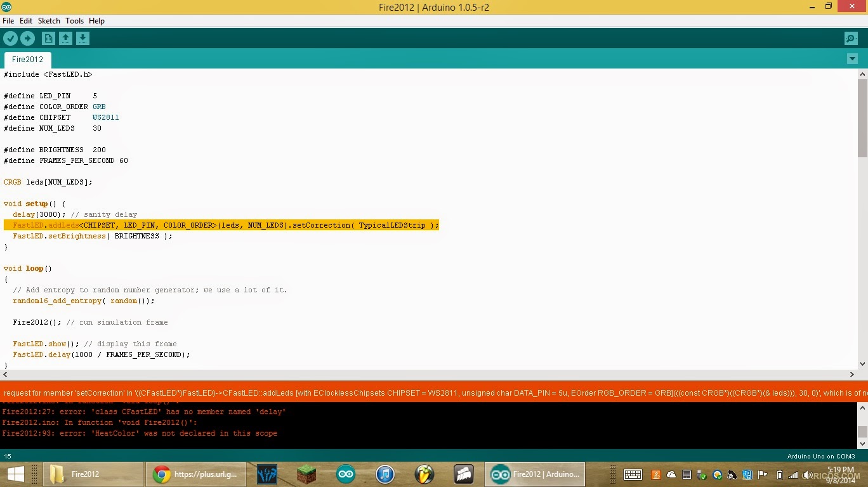The height and width of the screenshot is (487, 868).
Task: Create a new sketch with New icon
Action: pos(48,39)
